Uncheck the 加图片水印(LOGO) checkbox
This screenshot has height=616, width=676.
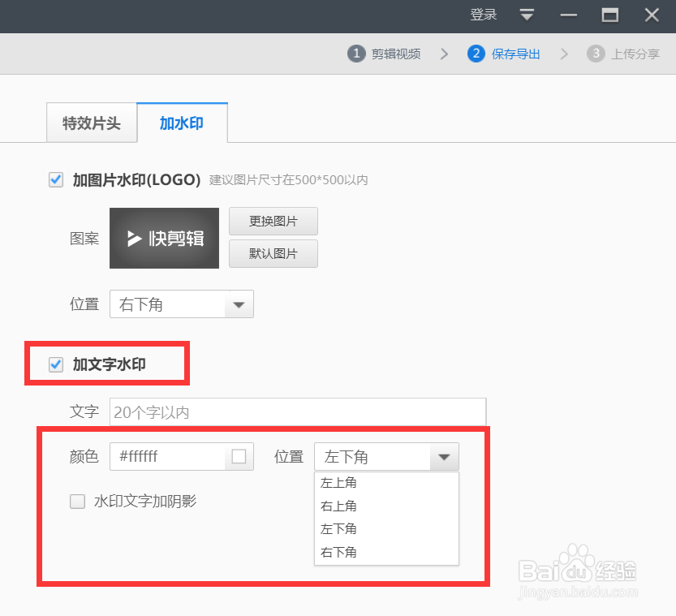tap(55, 180)
